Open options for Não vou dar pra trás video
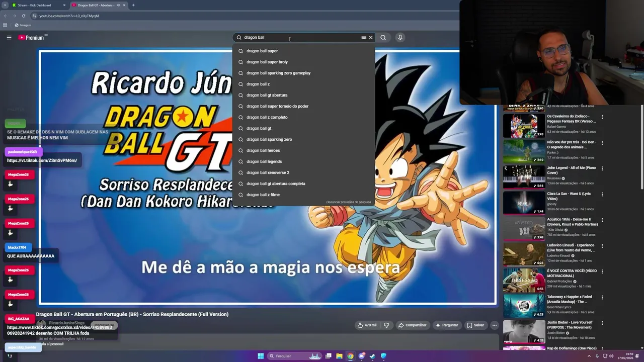The width and height of the screenshot is (644, 362). coord(602,143)
